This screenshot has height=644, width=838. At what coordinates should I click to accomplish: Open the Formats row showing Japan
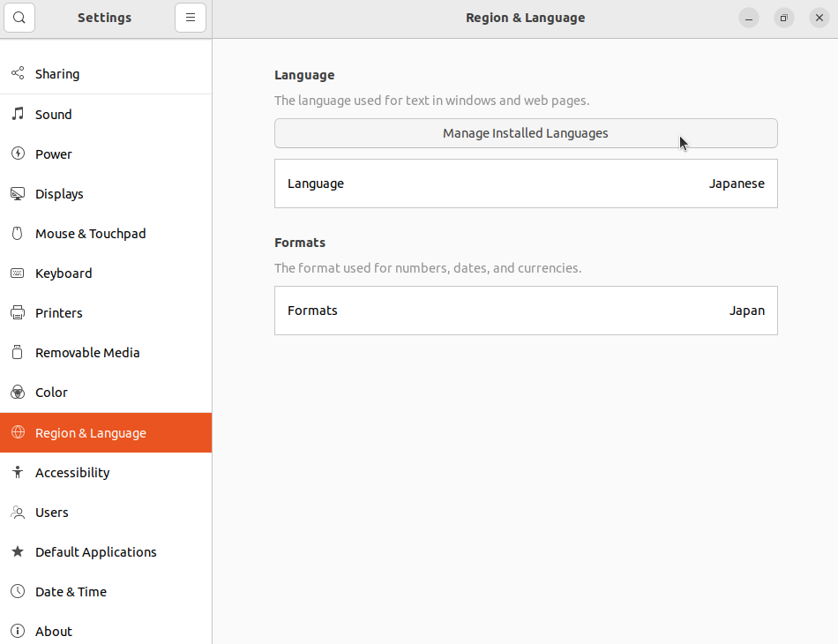point(526,311)
